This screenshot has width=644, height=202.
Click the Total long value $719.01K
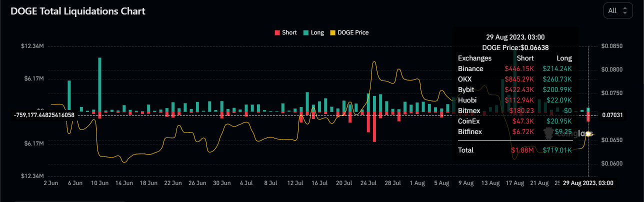pos(557,150)
